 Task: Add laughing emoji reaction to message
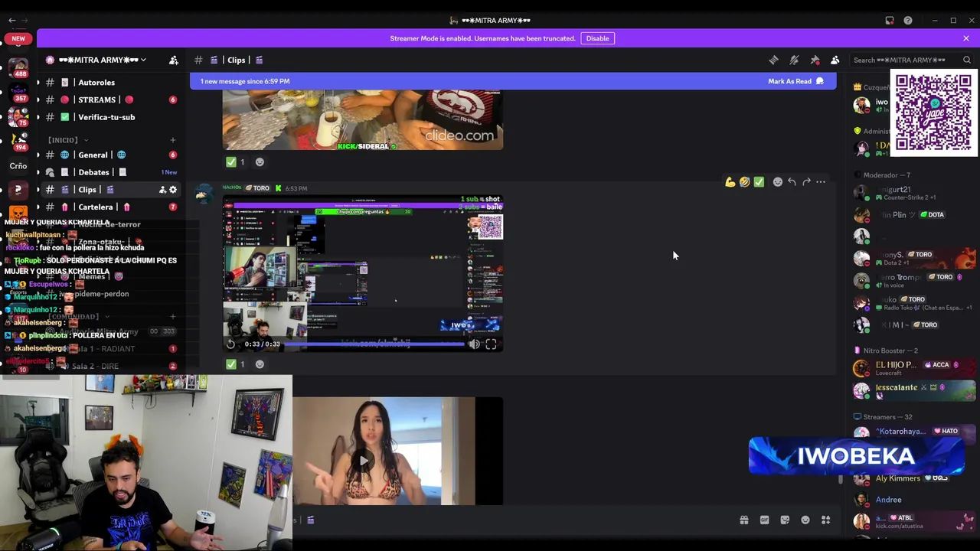coord(744,182)
